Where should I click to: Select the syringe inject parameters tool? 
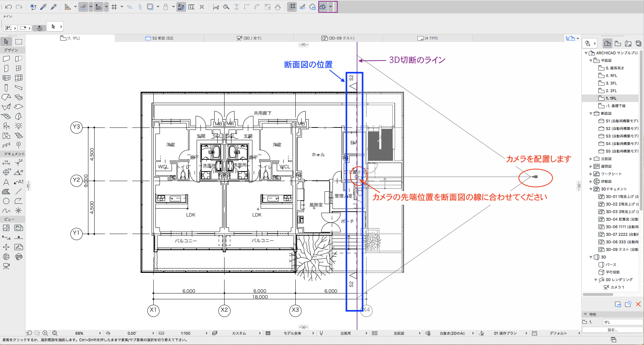tap(54, 7)
